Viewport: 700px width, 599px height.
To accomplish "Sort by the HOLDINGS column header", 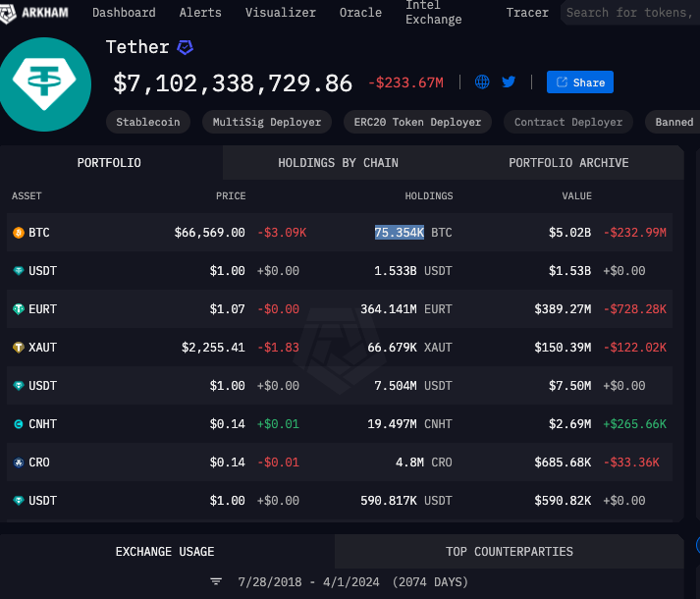I will point(429,196).
